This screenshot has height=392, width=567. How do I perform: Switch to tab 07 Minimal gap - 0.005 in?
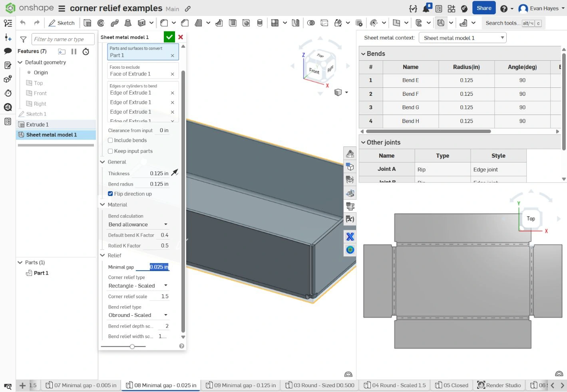(81, 385)
